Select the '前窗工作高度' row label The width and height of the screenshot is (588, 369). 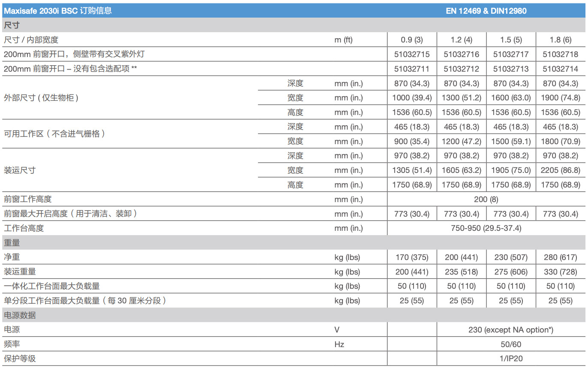coord(28,200)
